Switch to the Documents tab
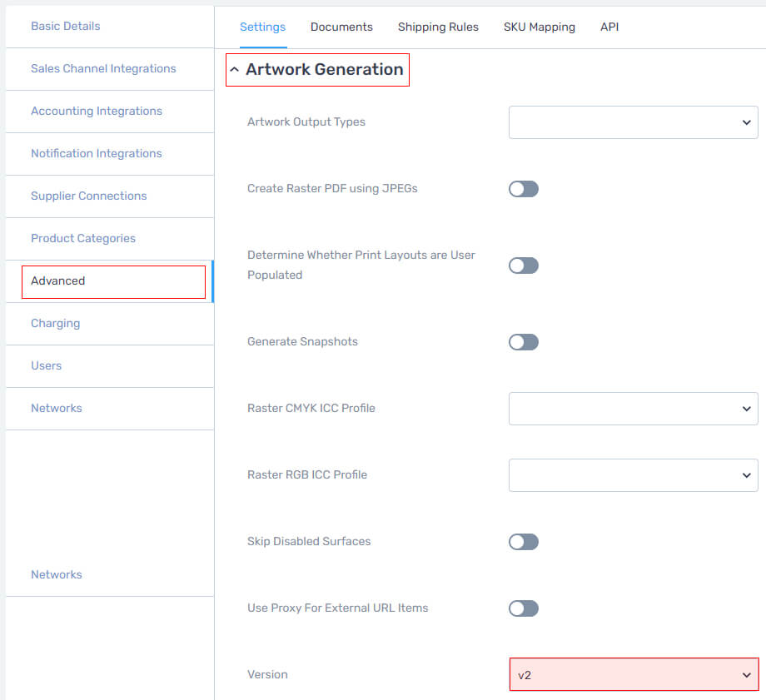This screenshot has height=700, width=766. click(341, 27)
